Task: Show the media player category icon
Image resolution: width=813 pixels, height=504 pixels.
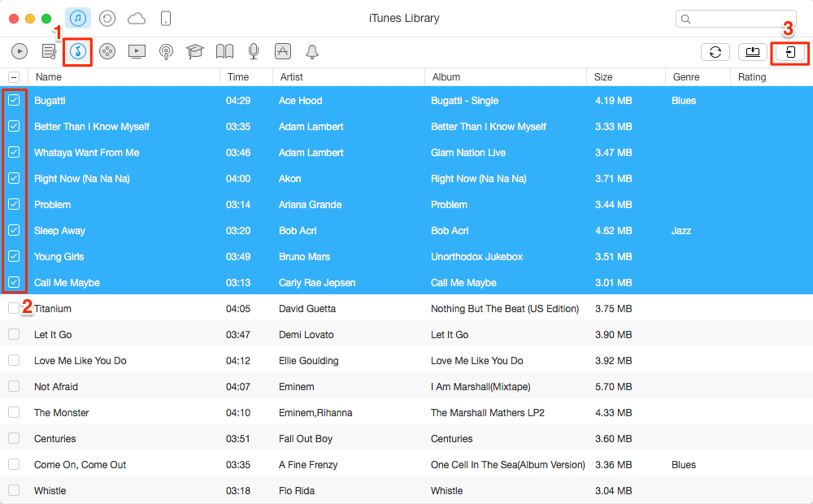Action: click(x=20, y=51)
